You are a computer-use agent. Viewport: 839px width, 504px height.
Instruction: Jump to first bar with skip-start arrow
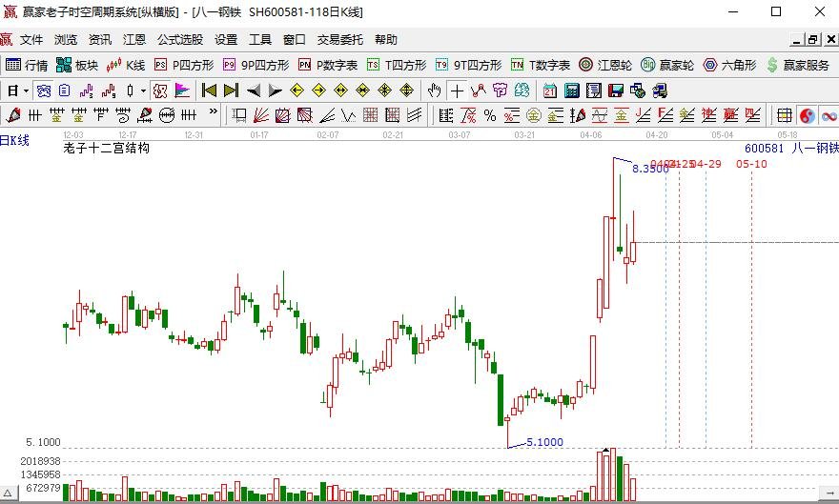click(209, 91)
